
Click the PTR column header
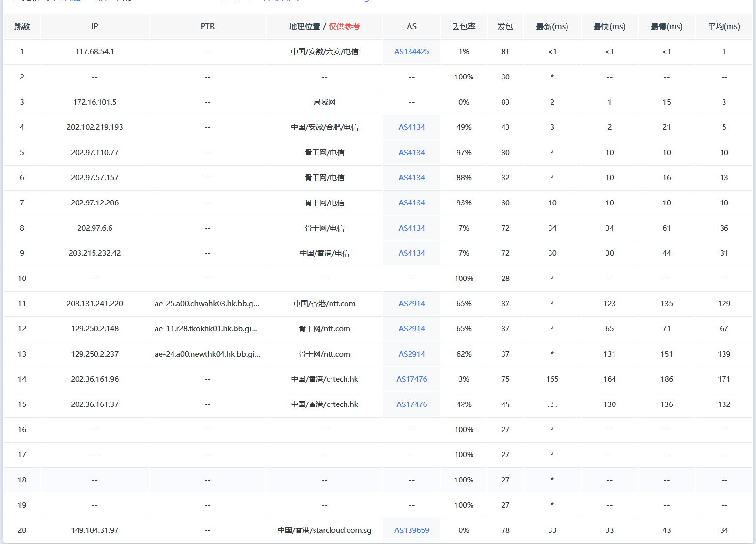pos(207,27)
